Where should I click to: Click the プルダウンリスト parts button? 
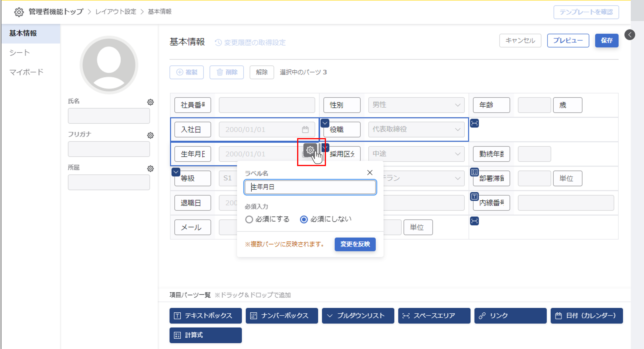click(x=358, y=316)
